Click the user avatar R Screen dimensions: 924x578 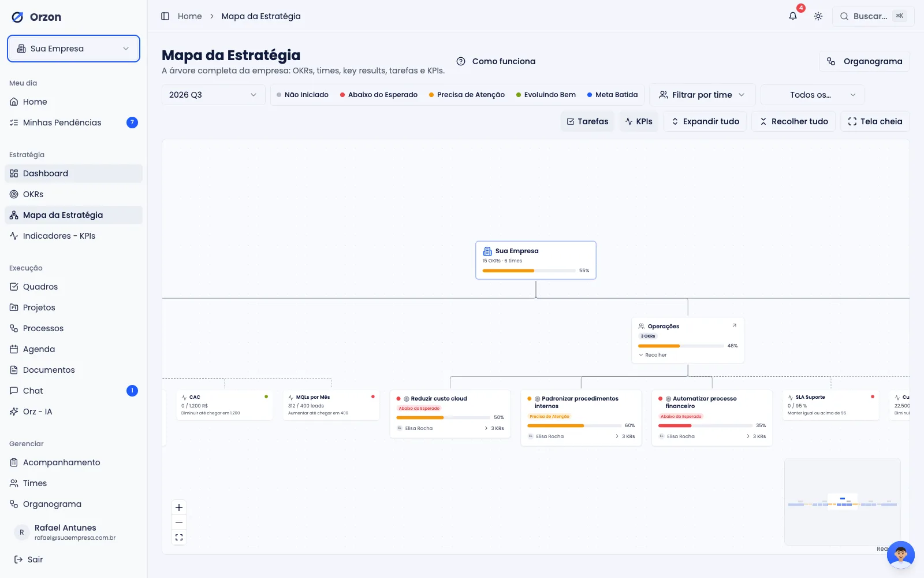tap(22, 532)
